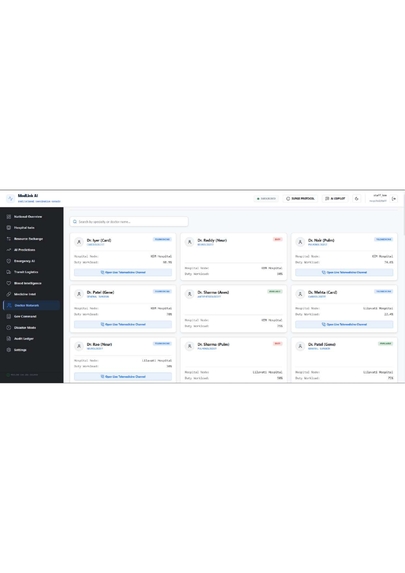
Task: Open Live Telemedicine Channel for Dr. Nair
Action: (344, 272)
